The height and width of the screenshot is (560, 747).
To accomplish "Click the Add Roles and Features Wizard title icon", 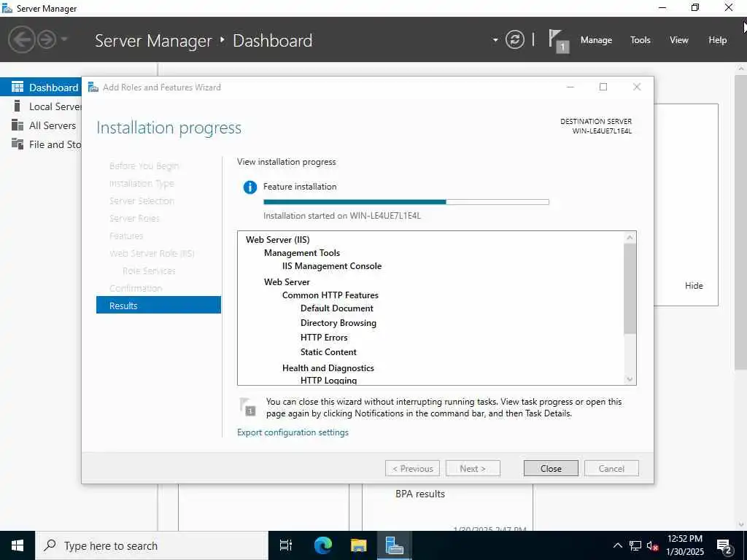I will click(93, 87).
